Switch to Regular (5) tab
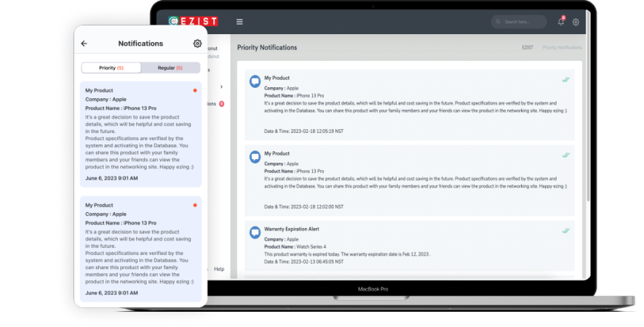Viewport: 644px width, 327px height. [x=170, y=68]
